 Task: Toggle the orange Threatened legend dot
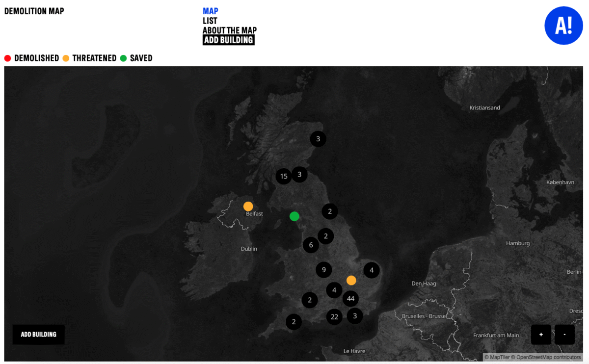tap(66, 58)
